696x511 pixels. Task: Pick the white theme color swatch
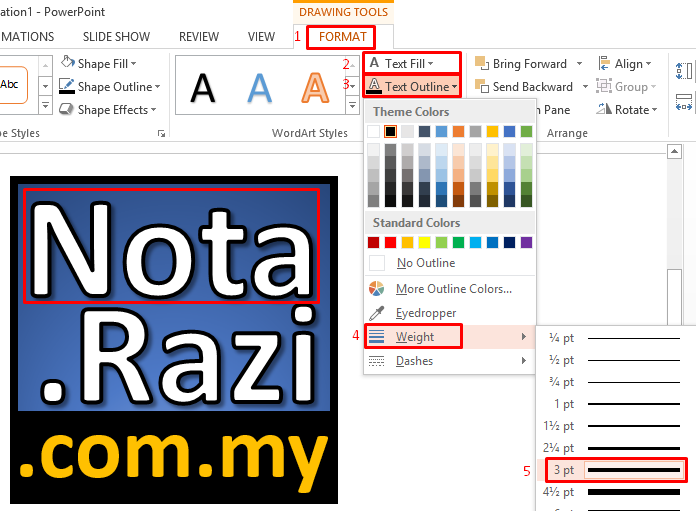tap(374, 131)
